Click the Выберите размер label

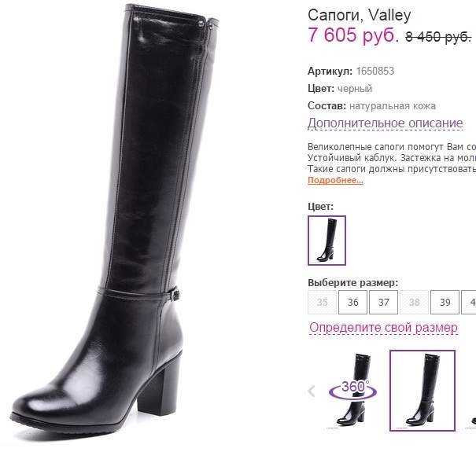point(352,283)
